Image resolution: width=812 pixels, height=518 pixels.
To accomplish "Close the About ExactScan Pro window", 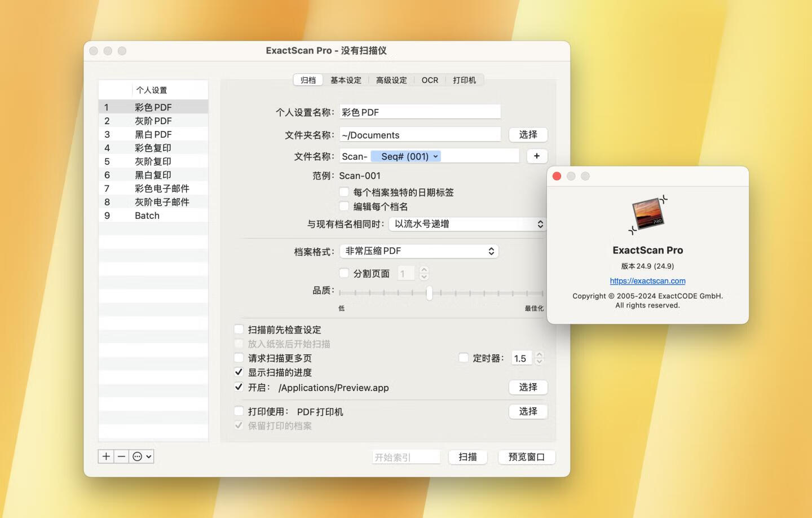I will point(557,176).
